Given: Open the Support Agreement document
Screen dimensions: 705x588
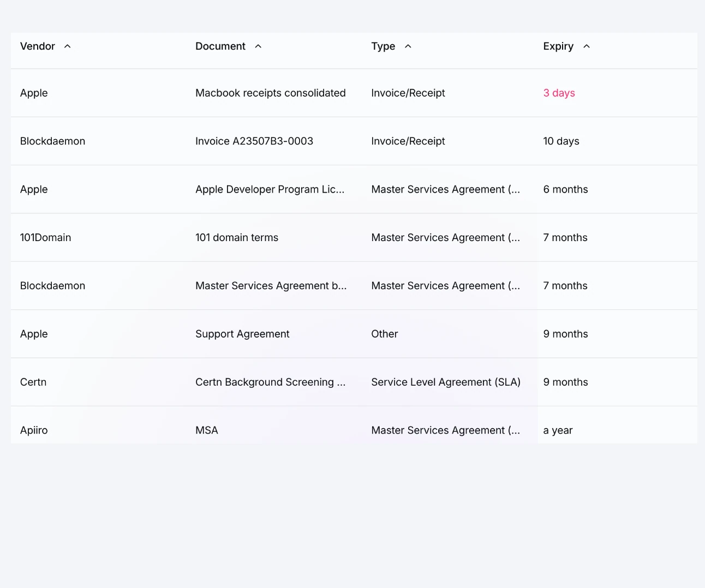Looking at the screenshot, I should [242, 334].
